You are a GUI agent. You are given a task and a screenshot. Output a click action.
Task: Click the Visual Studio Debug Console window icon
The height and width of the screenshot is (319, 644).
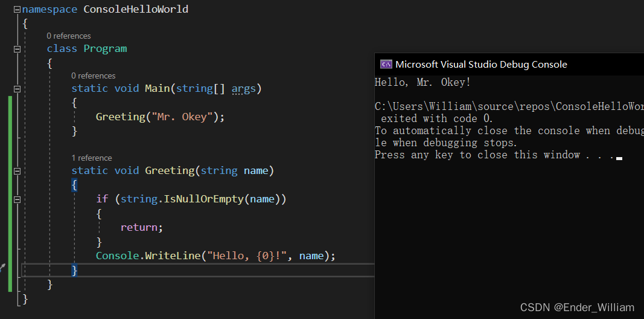(x=386, y=64)
